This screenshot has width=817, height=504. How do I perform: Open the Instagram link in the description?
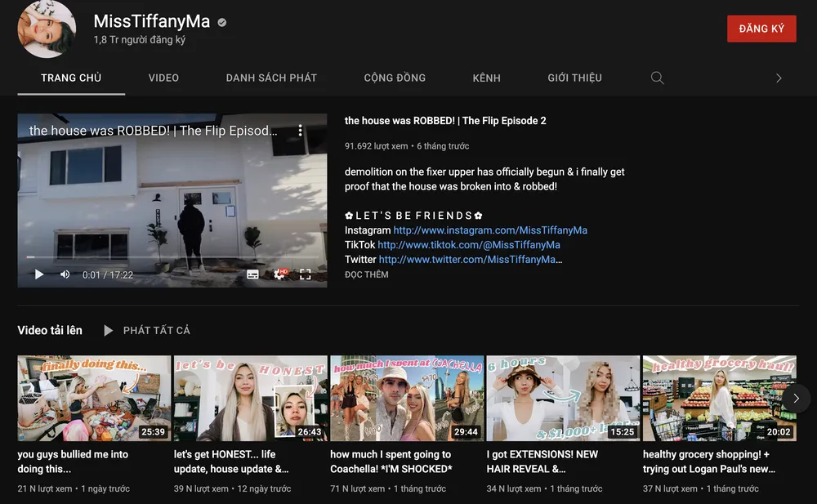tap(490, 230)
